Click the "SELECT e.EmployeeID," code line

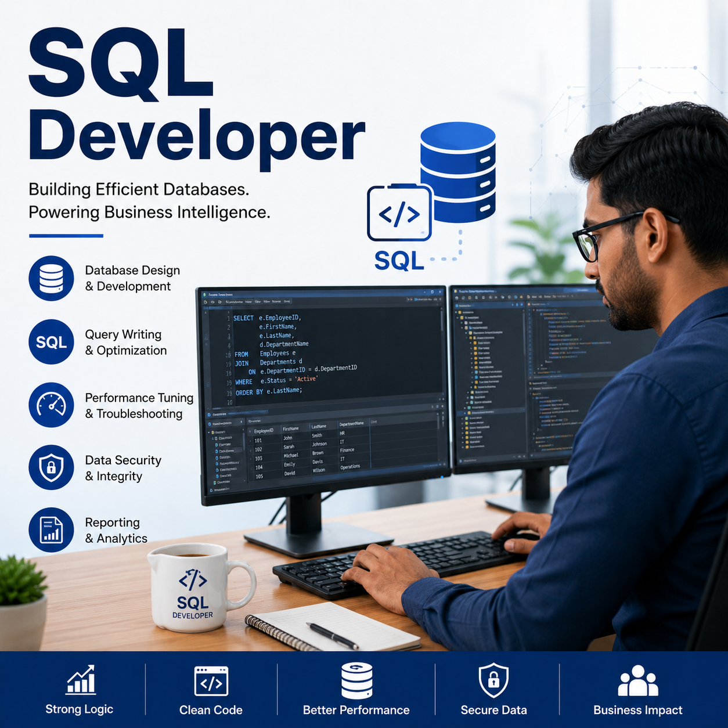pos(267,318)
